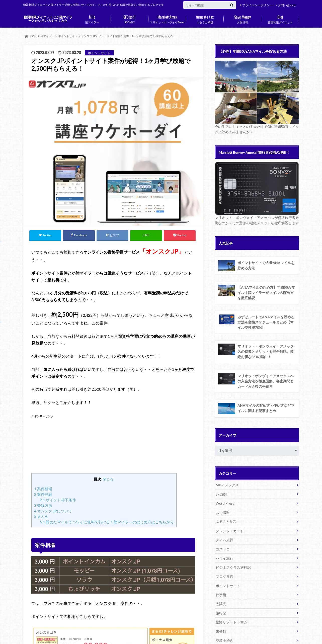This screenshot has height=644, width=322.
Task: Click the 案件相場 price table image
Action: [113, 575]
